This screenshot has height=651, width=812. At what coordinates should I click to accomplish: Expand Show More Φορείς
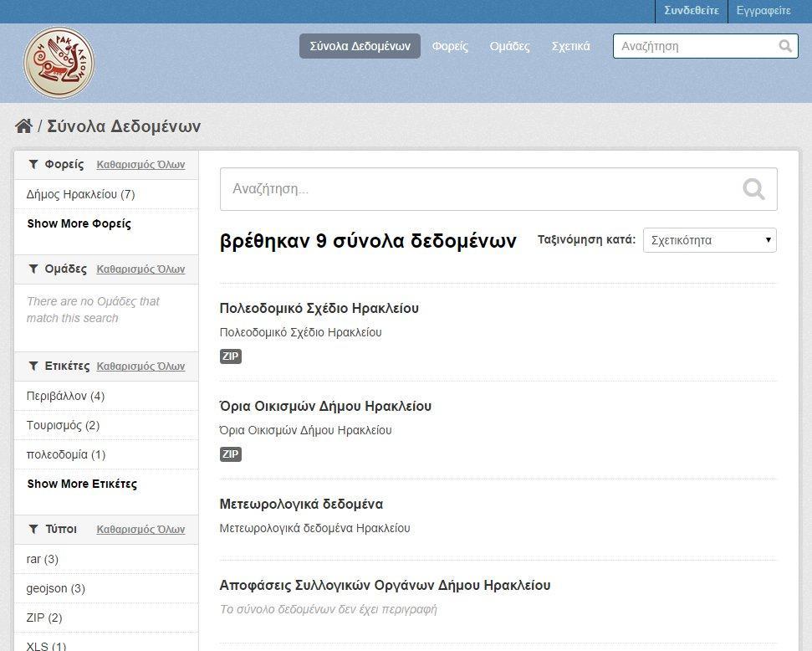(x=79, y=224)
